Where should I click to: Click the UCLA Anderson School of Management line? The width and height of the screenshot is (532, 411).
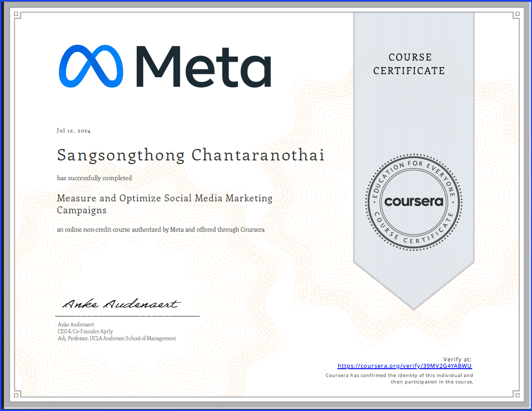click(x=117, y=338)
